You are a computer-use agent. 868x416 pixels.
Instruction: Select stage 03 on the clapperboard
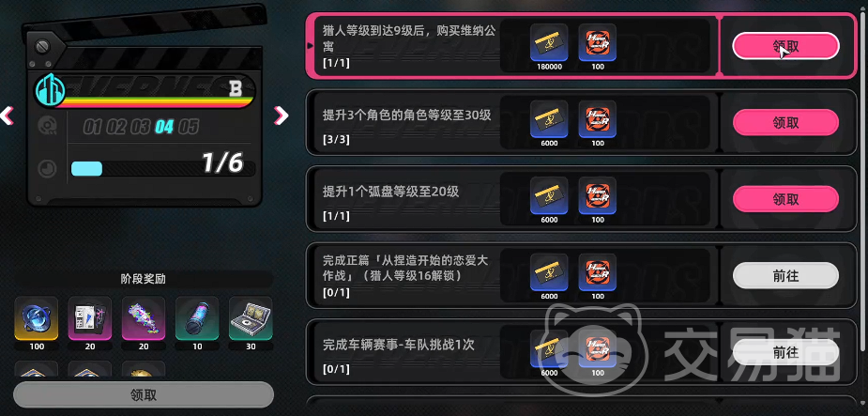click(x=141, y=127)
